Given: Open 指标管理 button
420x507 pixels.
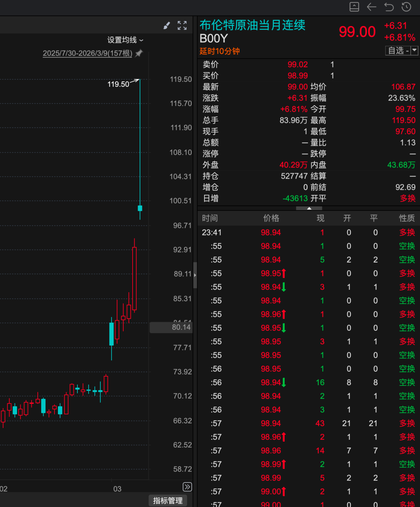Looking at the screenshot, I should click(168, 500).
